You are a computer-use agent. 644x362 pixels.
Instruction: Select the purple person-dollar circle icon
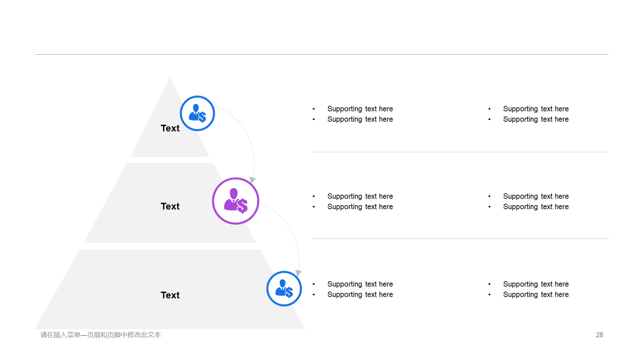pyautogui.click(x=235, y=201)
